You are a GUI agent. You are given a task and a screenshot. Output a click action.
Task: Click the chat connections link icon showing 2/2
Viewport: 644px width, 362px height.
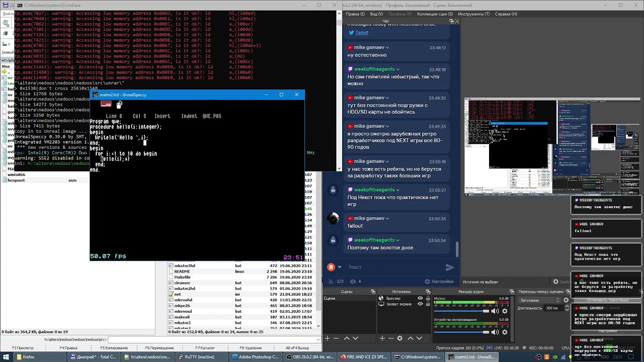(x=331, y=282)
